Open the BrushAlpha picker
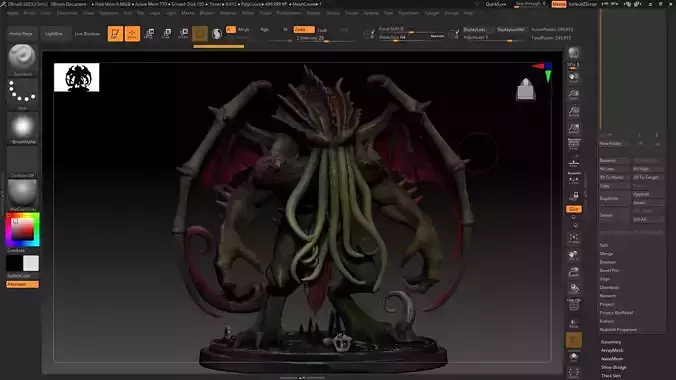Screen dimensions: 676x380 22,127
